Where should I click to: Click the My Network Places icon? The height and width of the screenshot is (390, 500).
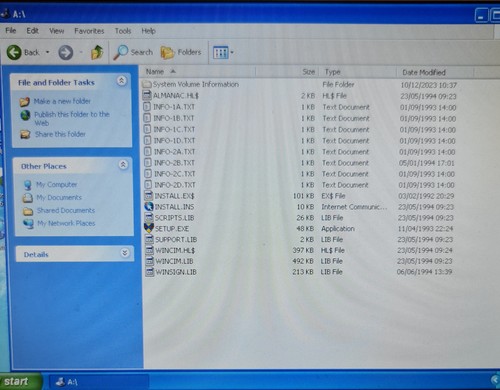[x=28, y=223]
